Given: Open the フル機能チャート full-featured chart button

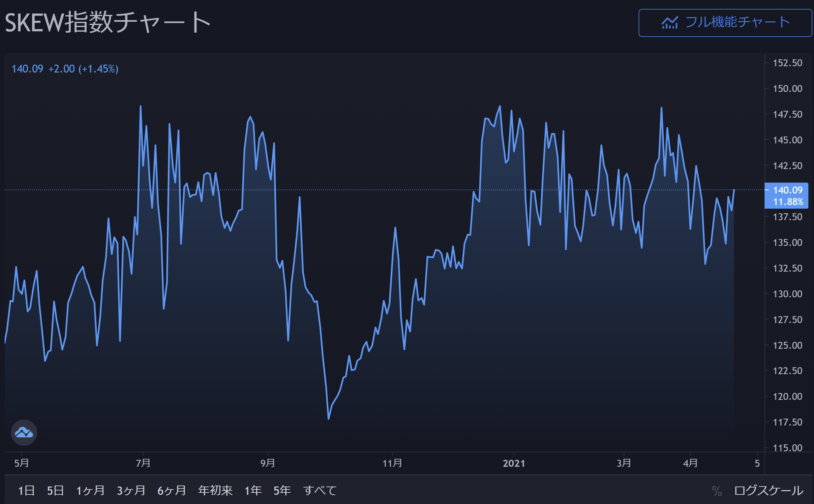Looking at the screenshot, I should point(725,23).
